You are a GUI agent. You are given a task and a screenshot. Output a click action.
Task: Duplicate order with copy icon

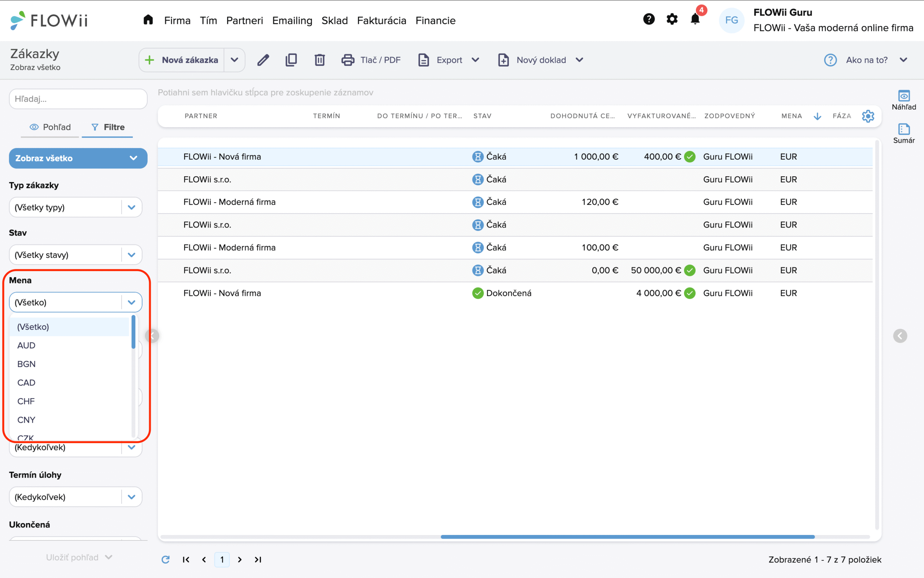[291, 60]
